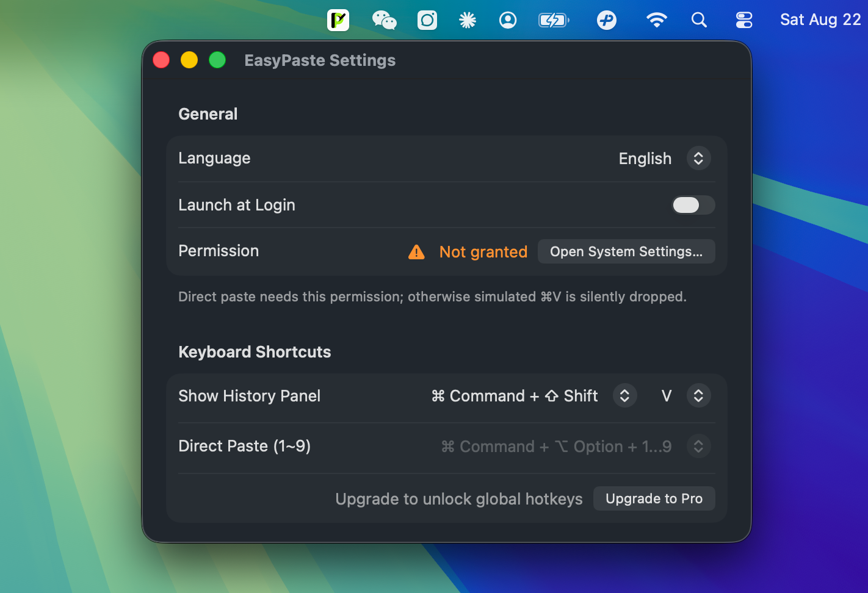Click the starburst icon in the menu bar
This screenshot has height=593, width=868.
[468, 20]
